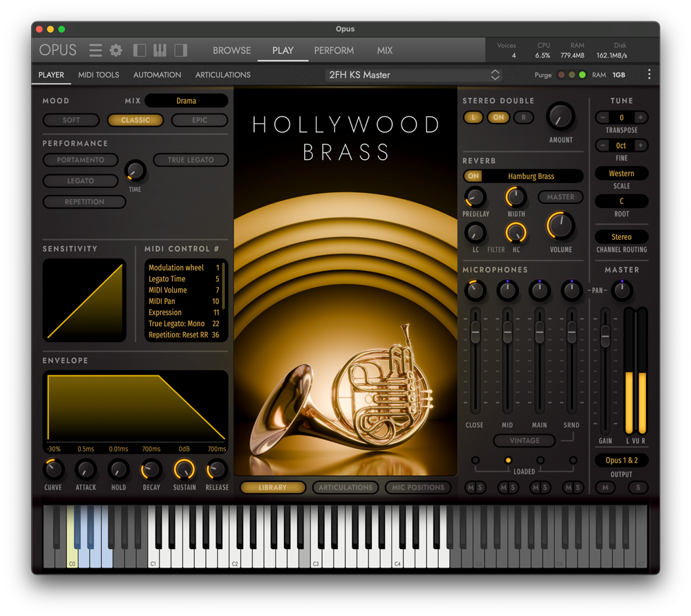This screenshot has width=691, height=616.
Task: Toggle Stereo Double ON button
Action: 498,118
